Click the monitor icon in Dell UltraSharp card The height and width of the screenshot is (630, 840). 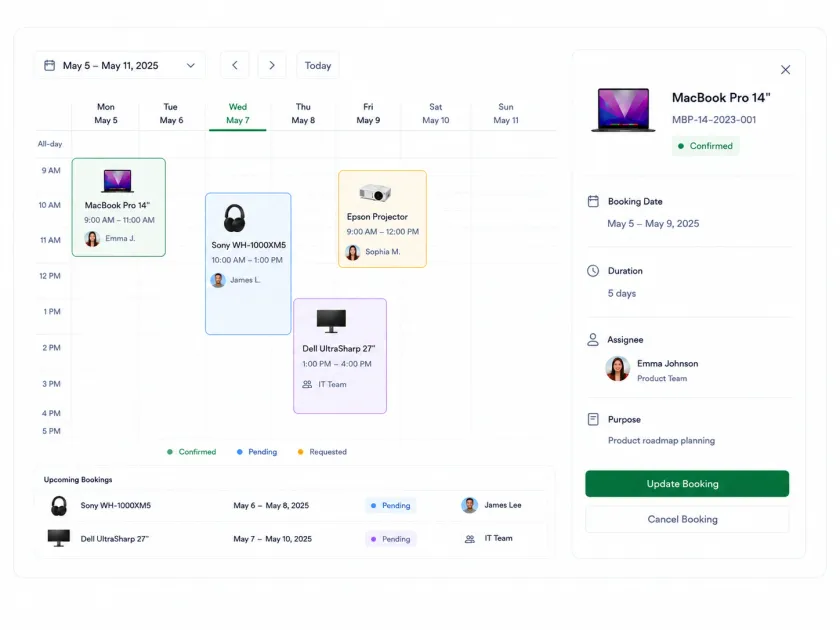[331, 321]
